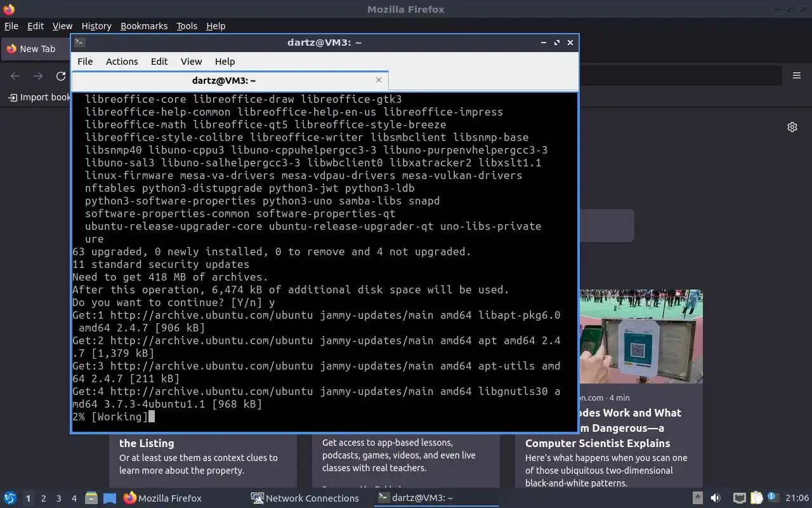Select the dartz@VM3 terminal tab
This screenshot has height=508, width=812.
coord(230,81)
